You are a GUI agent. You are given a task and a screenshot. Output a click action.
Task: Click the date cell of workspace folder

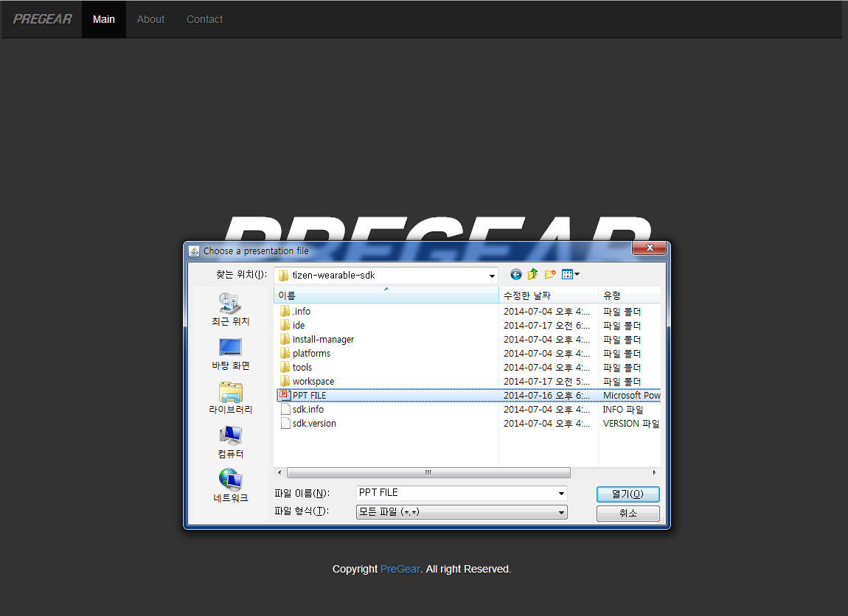[x=546, y=382]
